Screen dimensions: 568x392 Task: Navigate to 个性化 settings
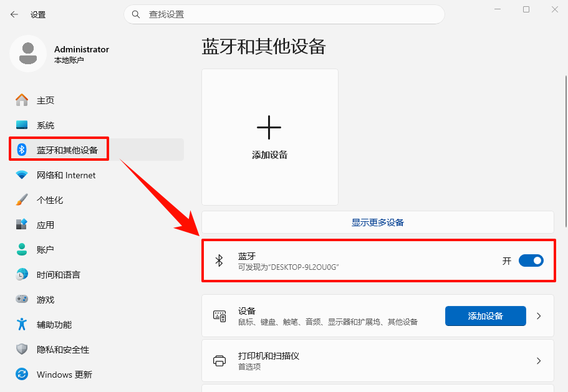coord(97,200)
